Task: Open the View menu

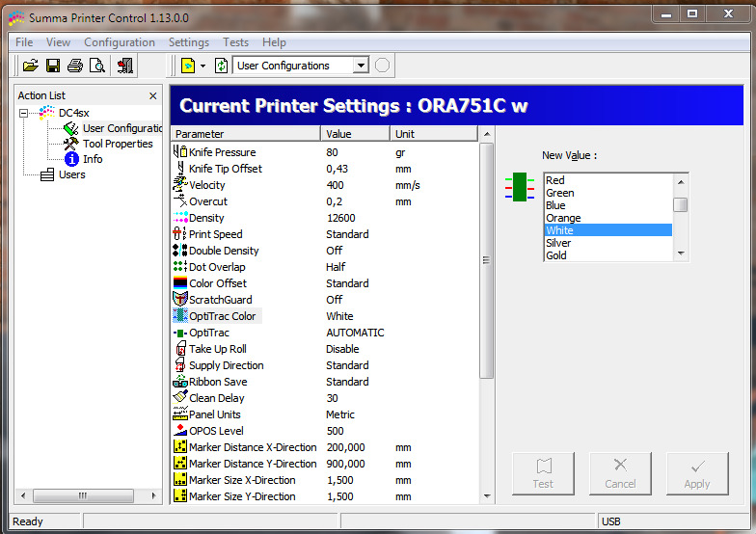Action: tap(58, 42)
